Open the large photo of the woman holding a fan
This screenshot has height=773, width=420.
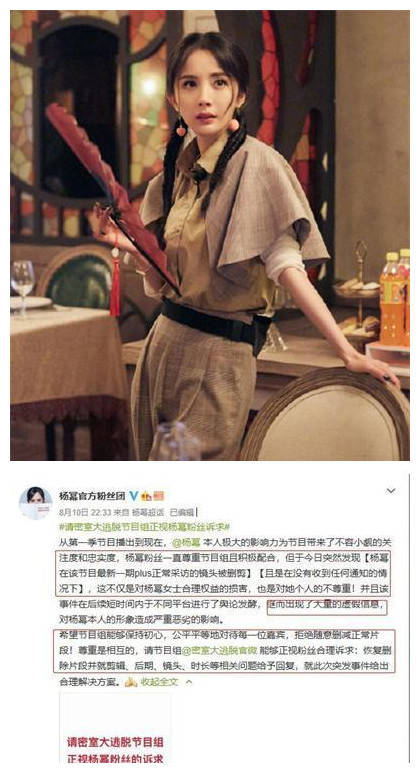(x=210, y=235)
